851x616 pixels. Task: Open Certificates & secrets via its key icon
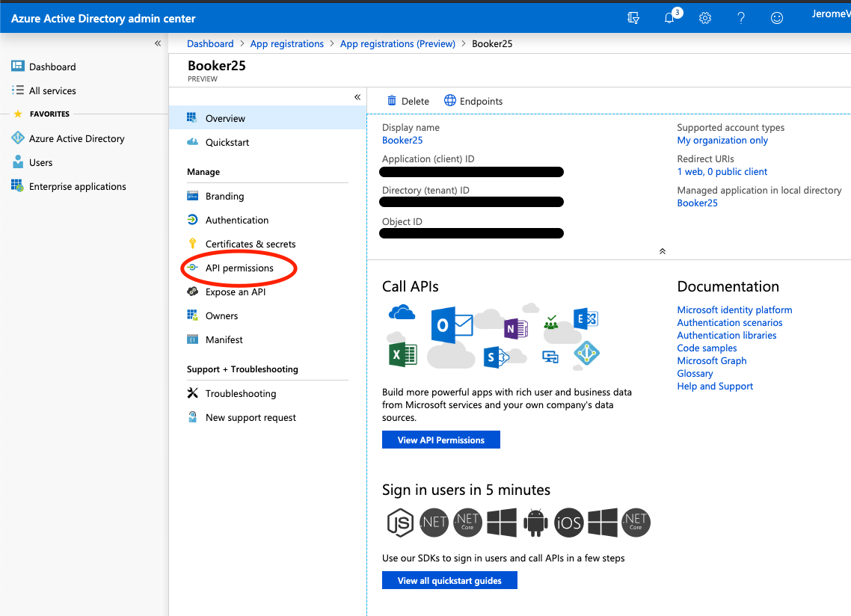point(194,244)
